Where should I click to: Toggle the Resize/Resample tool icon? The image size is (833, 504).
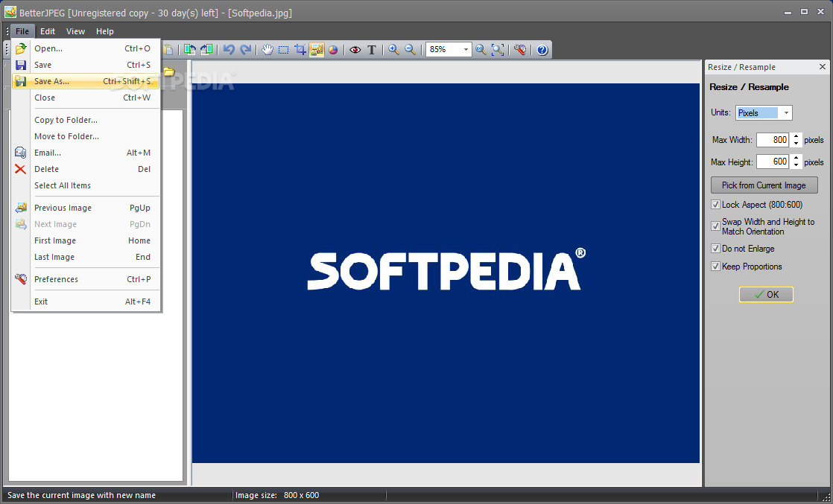click(x=317, y=50)
